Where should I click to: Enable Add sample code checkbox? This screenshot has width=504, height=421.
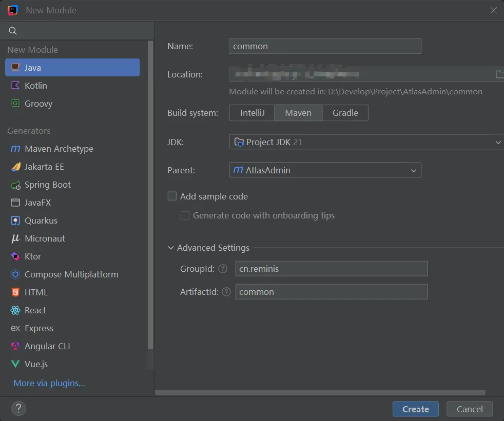(x=172, y=196)
